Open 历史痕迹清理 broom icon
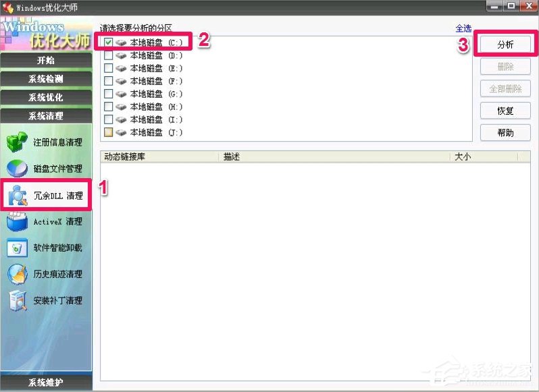This screenshot has height=392, width=539. [x=17, y=274]
